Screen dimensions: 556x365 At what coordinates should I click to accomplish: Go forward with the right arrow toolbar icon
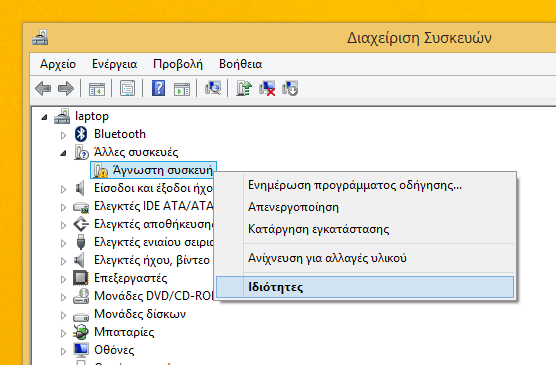pos(66,88)
